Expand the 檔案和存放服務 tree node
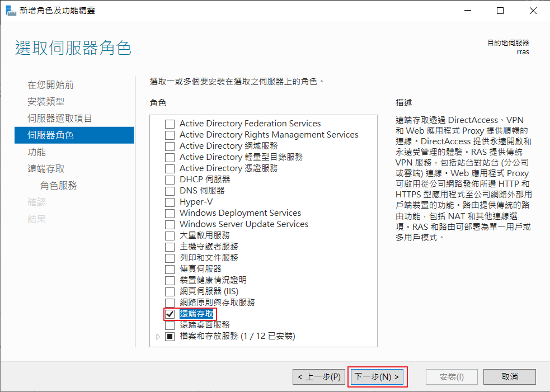The height and width of the screenshot is (392, 550). click(158, 337)
